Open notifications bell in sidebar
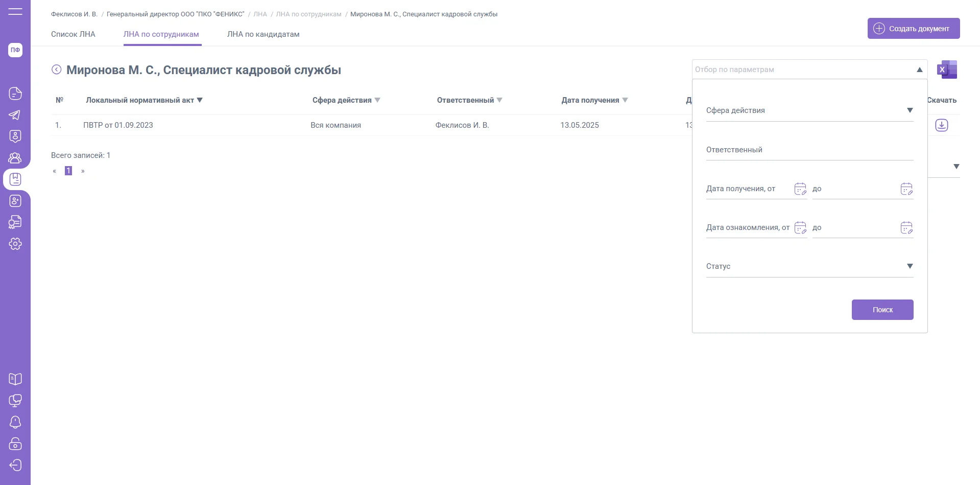The height and width of the screenshot is (485, 980). [15, 422]
